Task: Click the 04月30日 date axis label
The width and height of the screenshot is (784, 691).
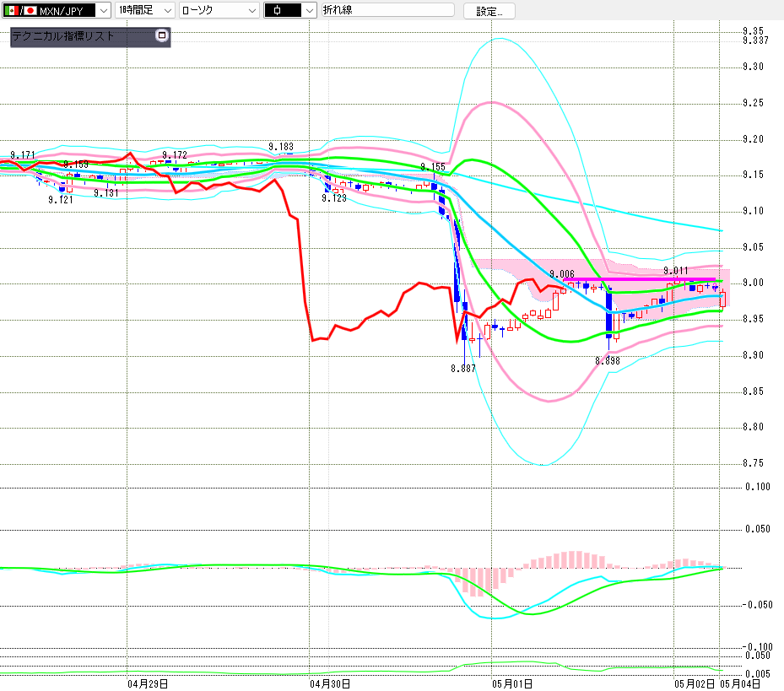Action: [330, 684]
